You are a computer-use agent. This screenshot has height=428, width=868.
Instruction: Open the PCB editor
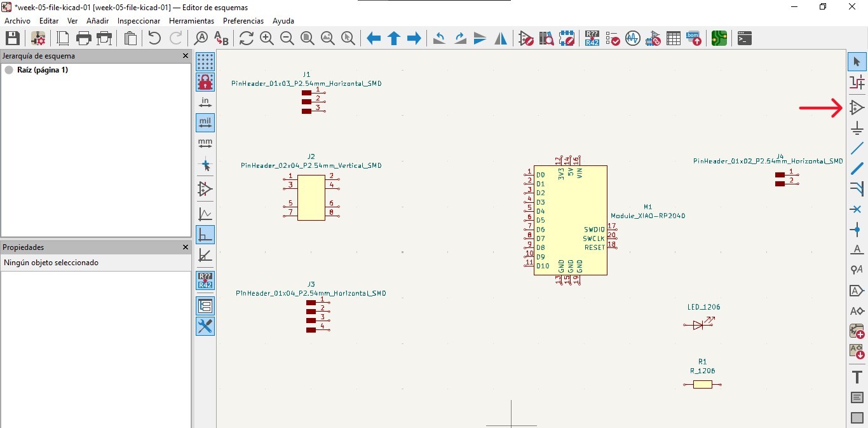pyautogui.click(x=719, y=38)
